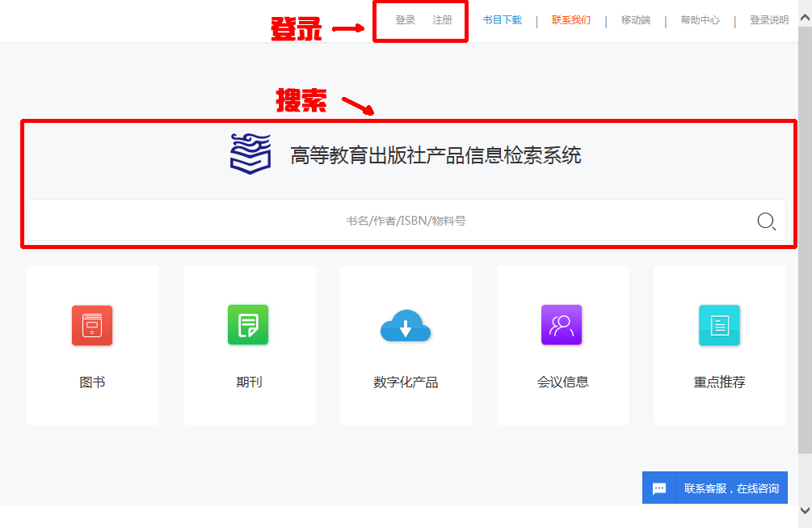Image resolution: width=812 pixels, height=528 pixels.
Task: Open 帮助中心 help center
Action: [x=701, y=20]
